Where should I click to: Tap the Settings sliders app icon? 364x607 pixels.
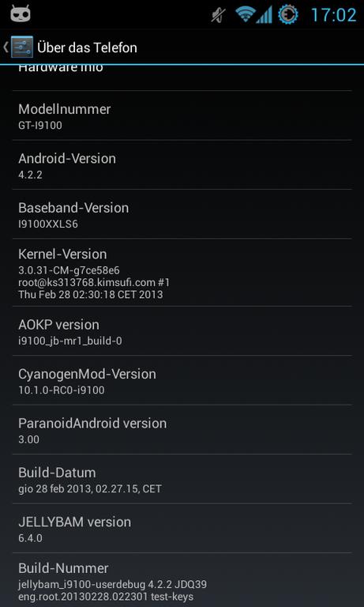[x=22, y=47]
